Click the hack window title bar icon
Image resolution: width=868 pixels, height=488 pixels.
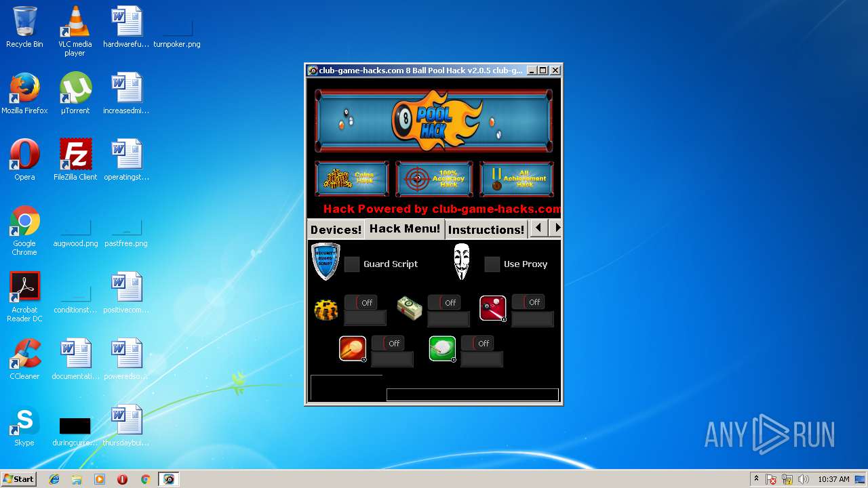(x=313, y=70)
